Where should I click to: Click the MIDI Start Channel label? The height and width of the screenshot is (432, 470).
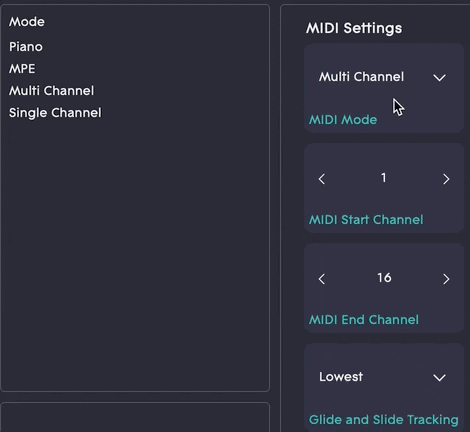366,220
